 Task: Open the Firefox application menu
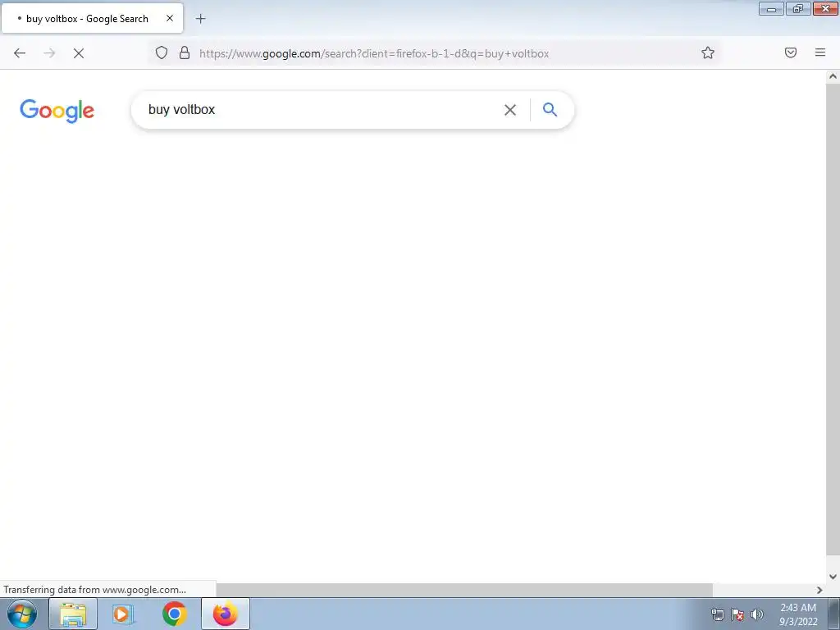[820, 52]
